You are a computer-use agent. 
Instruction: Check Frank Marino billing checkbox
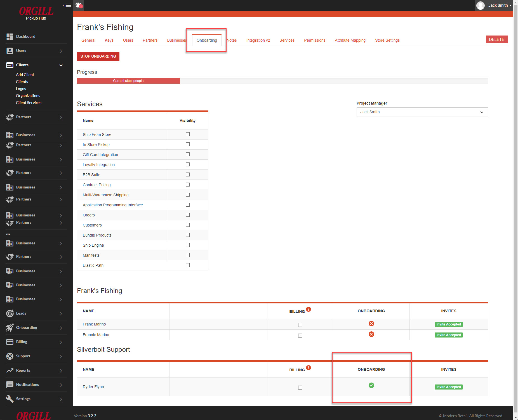point(300,325)
